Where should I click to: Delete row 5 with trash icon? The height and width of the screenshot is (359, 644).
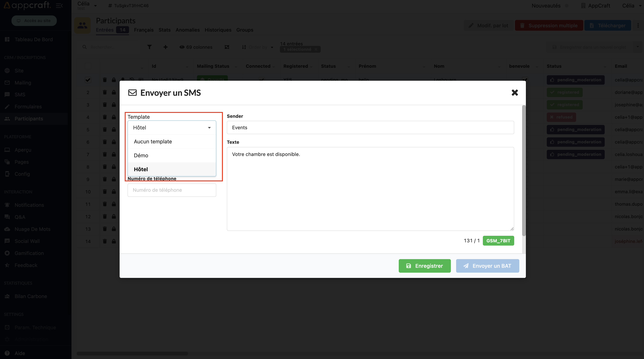[105, 130]
